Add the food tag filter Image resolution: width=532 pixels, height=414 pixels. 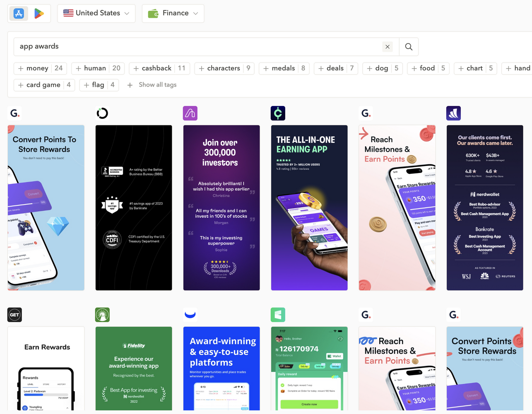(428, 68)
